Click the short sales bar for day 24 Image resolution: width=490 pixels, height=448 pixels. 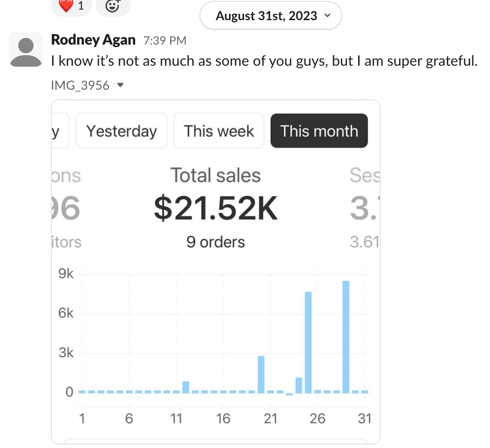[299, 385]
